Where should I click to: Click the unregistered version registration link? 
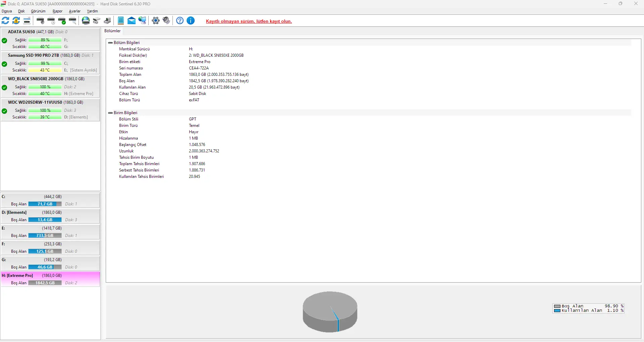tap(249, 21)
